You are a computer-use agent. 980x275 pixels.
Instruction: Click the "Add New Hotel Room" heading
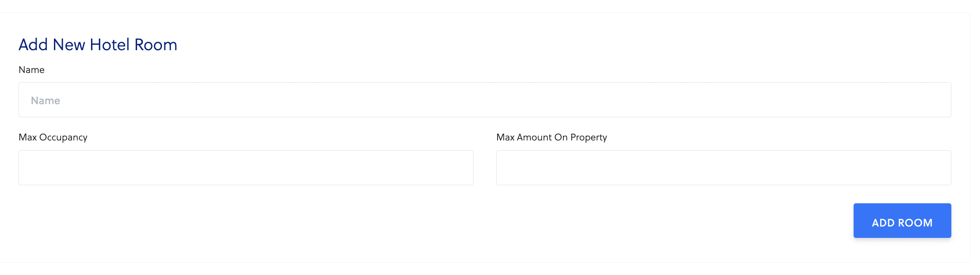click(98, 45)
